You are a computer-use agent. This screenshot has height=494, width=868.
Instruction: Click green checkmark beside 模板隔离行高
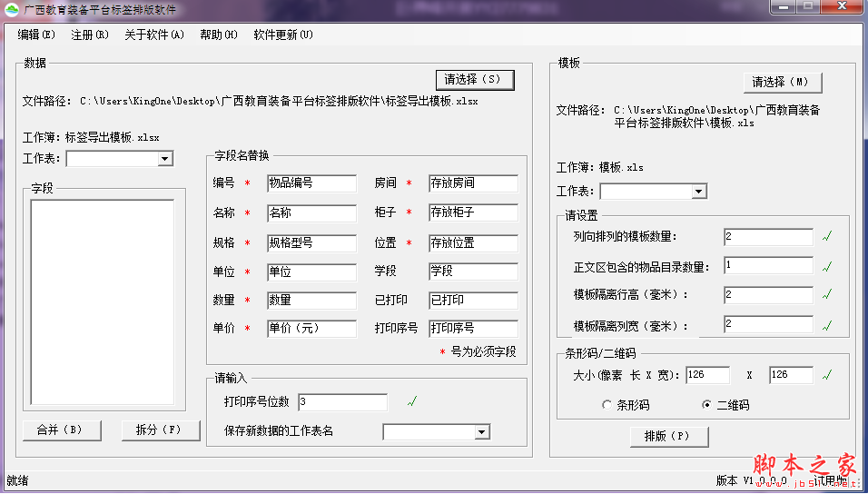click(x=827, y=294)
